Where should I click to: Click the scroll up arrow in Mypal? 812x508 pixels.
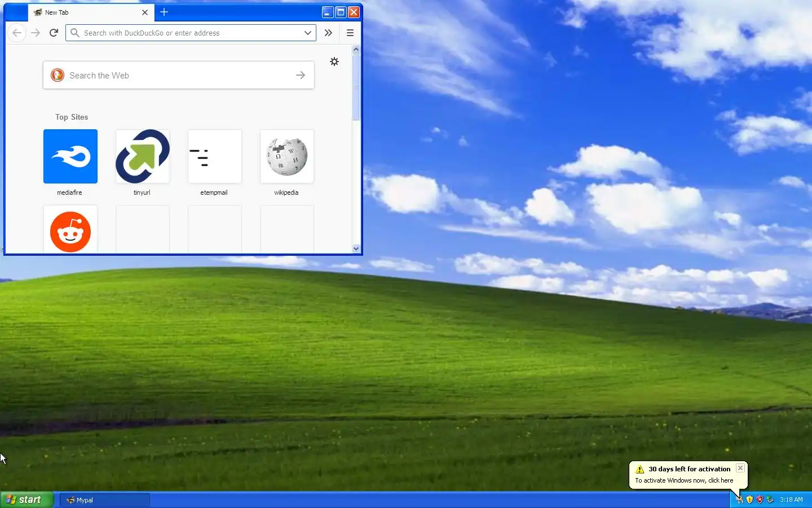(356, 50)
